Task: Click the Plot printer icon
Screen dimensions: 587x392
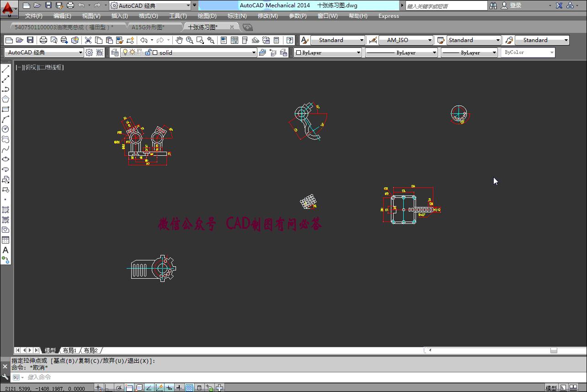Action: tap(43, 40)
